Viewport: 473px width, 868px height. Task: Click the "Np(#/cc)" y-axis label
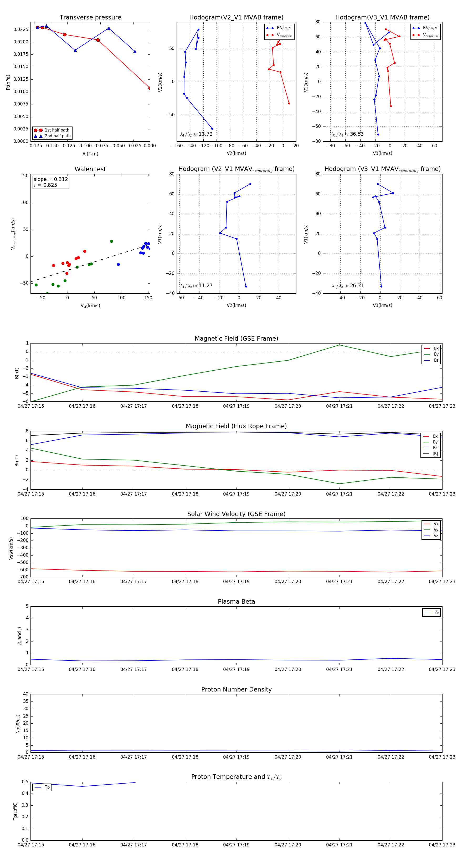pos(18,724)
